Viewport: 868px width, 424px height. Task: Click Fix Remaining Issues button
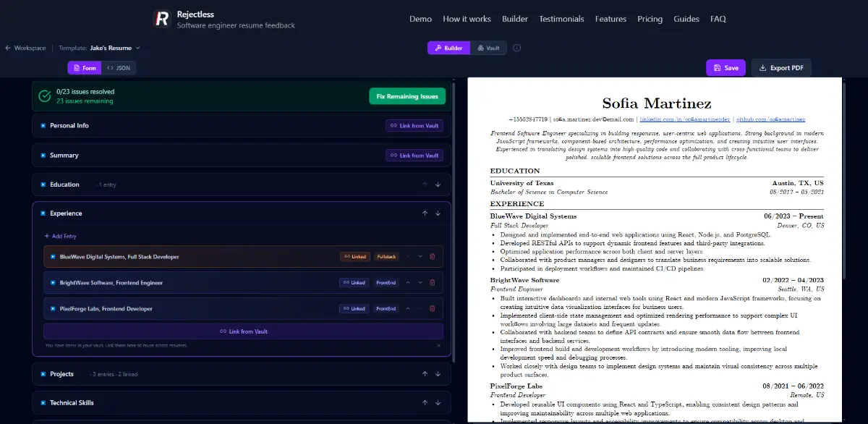click(407, 96)
